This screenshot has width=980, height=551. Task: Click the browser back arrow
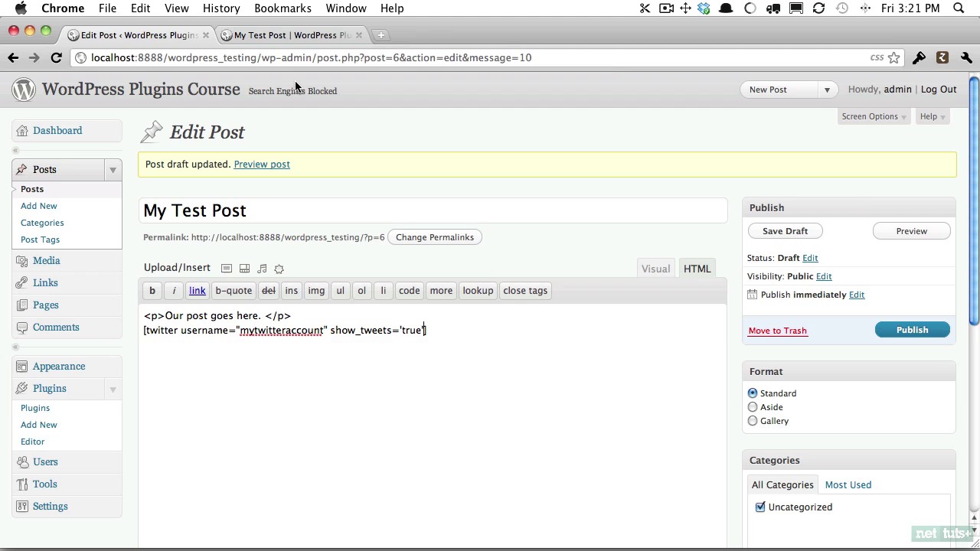click(x=13, y=57)
